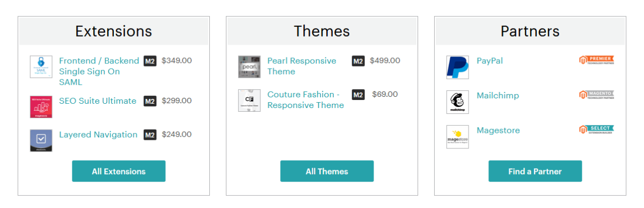Select the Magestore logo icon
The width and height of the screenshot is (644, 208).
click(x=458, y=137)
